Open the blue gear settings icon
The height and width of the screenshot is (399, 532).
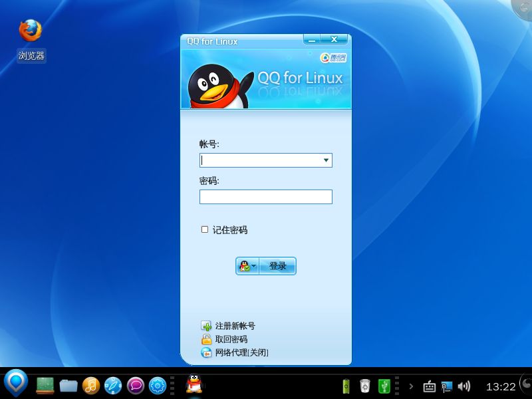[x=158, y=386]
